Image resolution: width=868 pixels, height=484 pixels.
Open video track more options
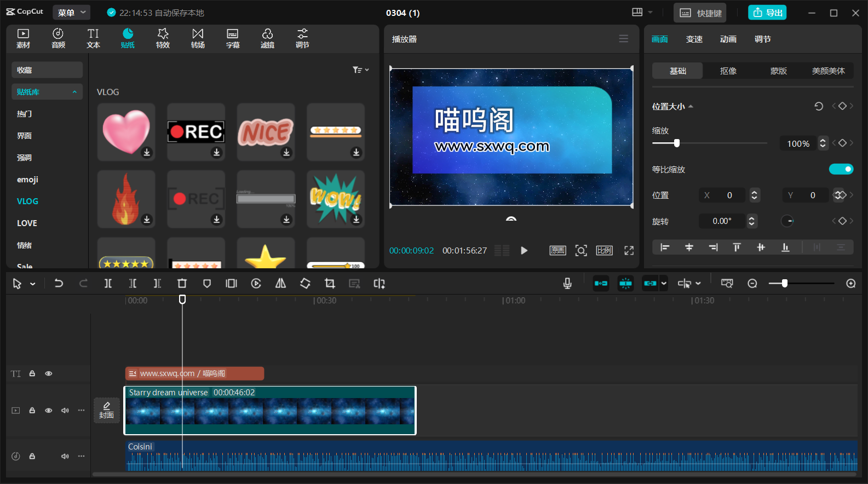pos(82,410)
